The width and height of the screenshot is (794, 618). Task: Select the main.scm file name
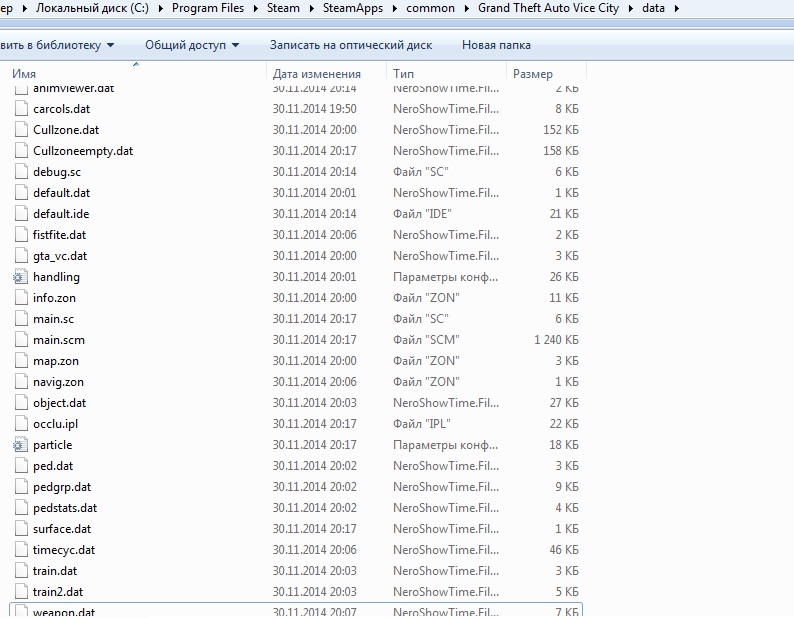59,340
